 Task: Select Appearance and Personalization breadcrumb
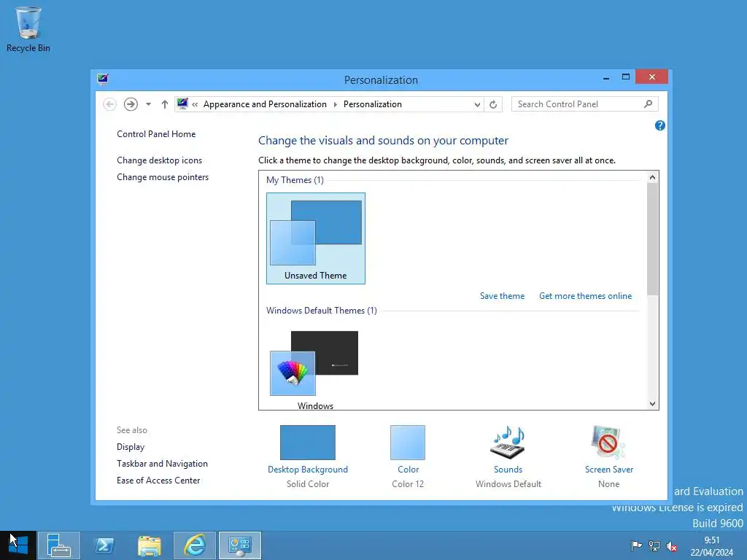[265, 104]
